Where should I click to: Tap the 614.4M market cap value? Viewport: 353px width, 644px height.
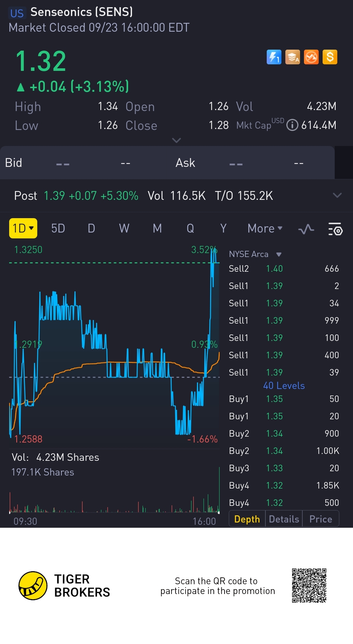(319, 125)
